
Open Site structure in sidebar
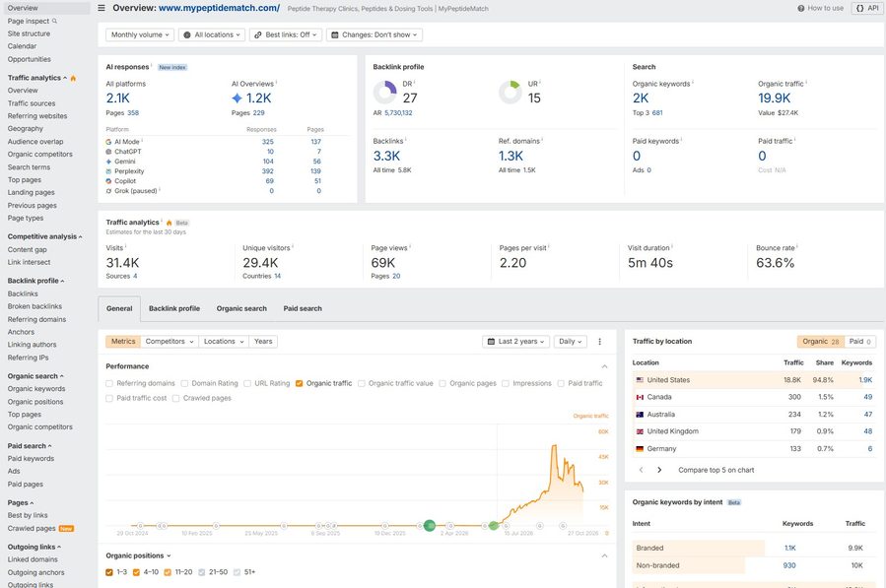coord(29,33)
